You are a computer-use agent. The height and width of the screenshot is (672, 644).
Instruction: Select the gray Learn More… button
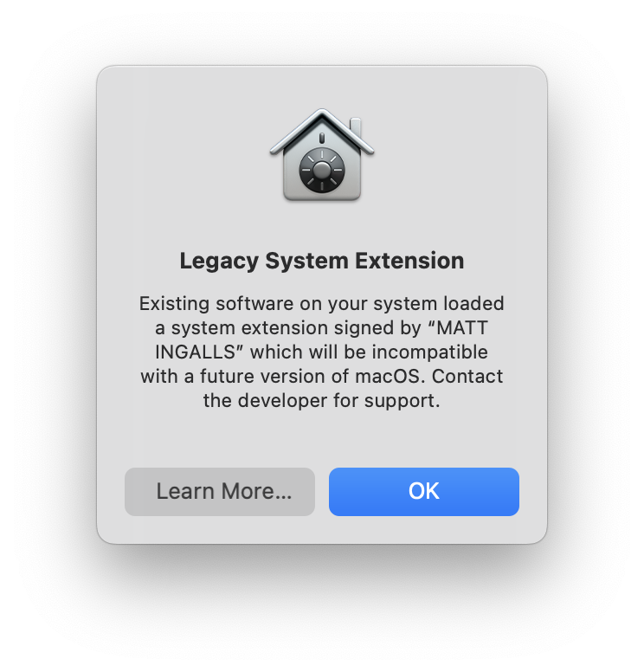pyautogui.click(x=220, y=492)
